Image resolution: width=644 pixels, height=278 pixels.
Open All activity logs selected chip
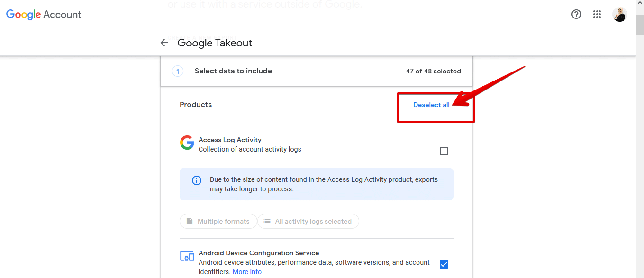click(308, 221)
